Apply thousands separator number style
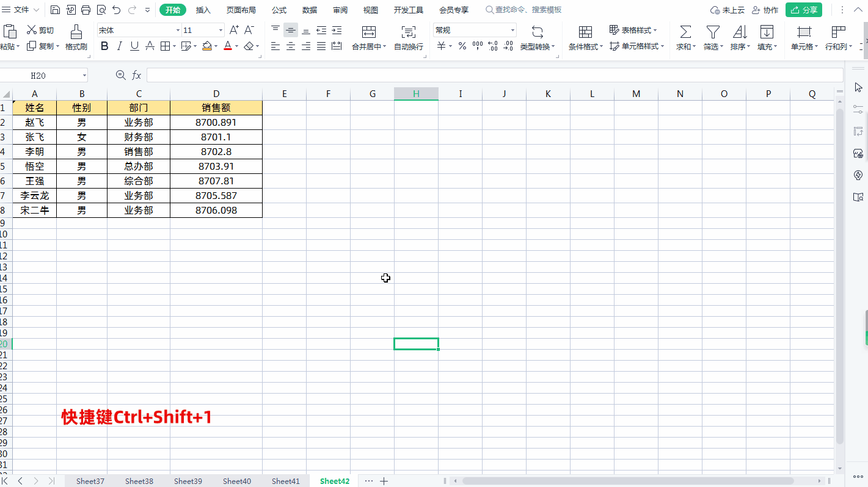Image resolution: width=868 pixels, height=487 pixels. coord(478,46)
